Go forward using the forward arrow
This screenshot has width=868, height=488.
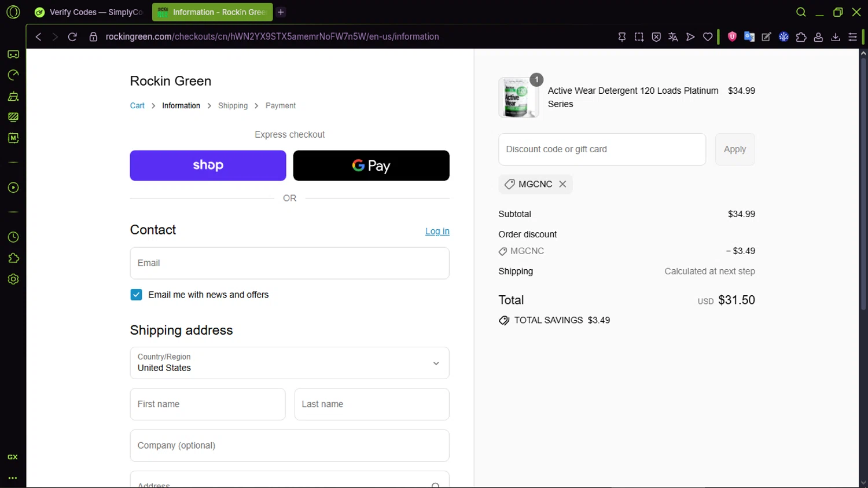tap(55, 37)
